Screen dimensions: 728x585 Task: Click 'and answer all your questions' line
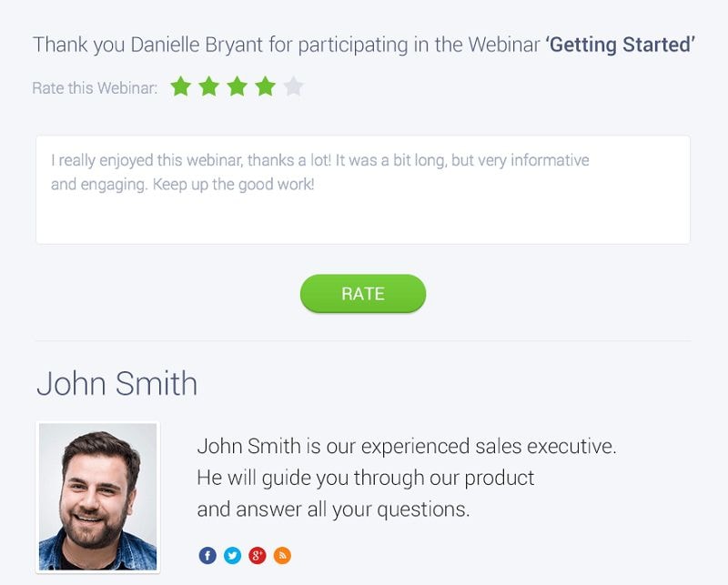(333, 509)
